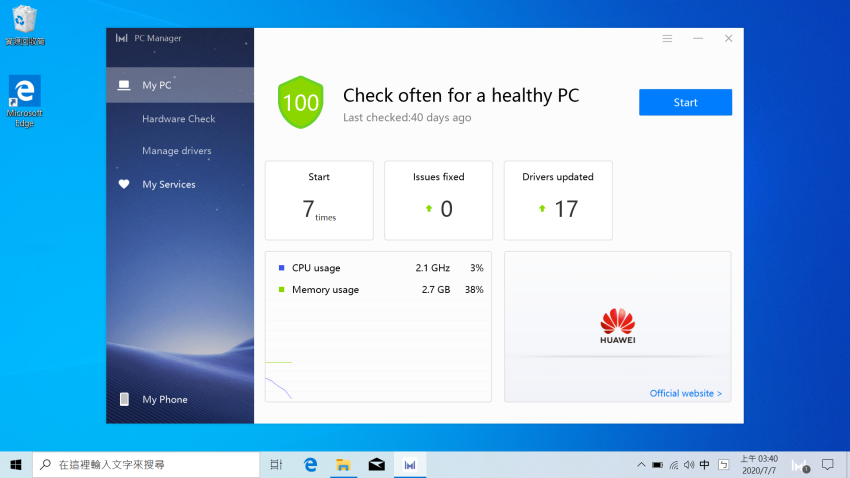Click the 2.7 GB memory value
The image size is (850, 478).
tap(436, 289)
